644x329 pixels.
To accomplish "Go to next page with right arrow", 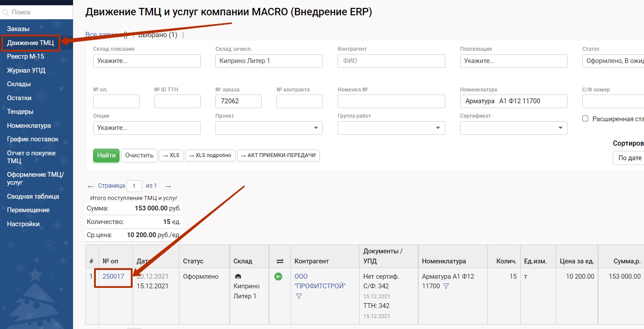I will tap(168, 186).
